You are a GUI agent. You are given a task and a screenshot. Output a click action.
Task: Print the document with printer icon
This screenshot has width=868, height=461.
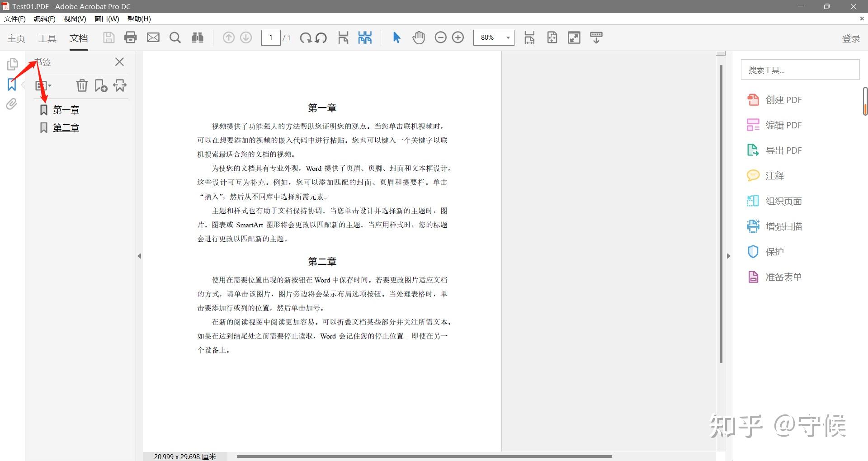[x=131, y=38]
